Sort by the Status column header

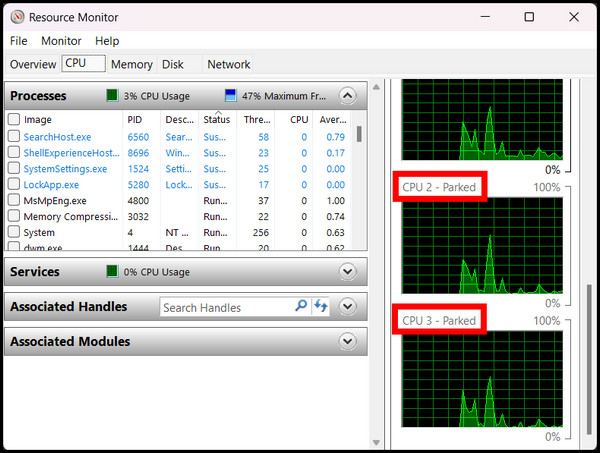217,120
